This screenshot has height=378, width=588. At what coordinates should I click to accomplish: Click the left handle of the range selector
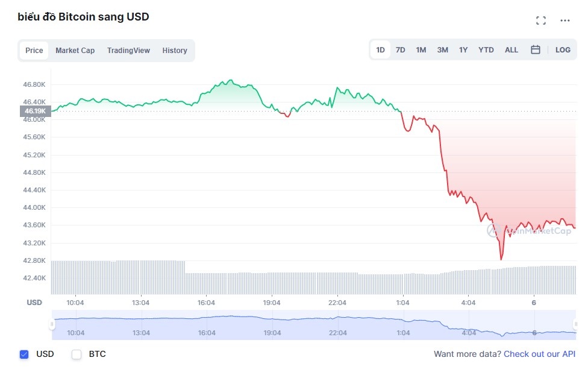pyautogui.click(x=53, y=325)
